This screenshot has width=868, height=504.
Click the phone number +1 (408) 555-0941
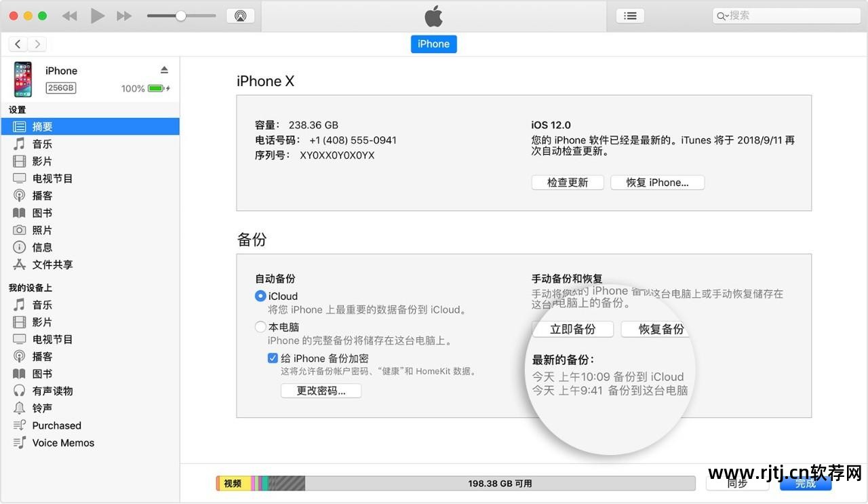pyautogui.click(x=353, y=140)
